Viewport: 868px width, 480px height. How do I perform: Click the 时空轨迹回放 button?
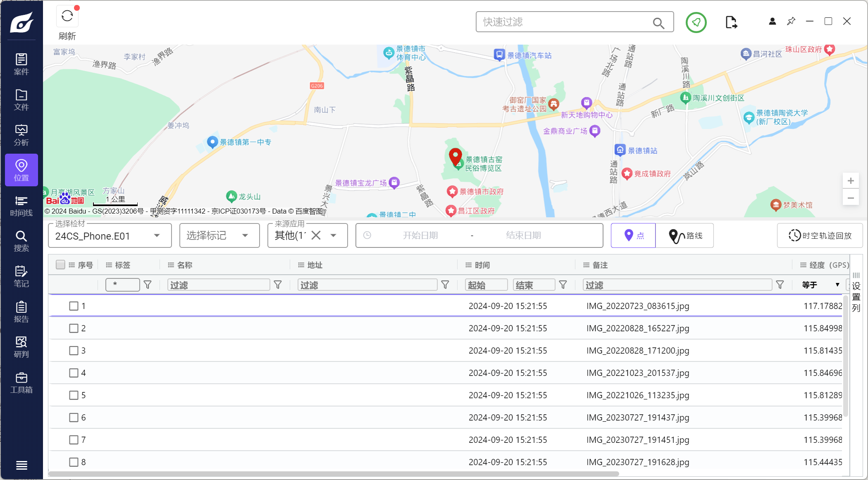820,235
